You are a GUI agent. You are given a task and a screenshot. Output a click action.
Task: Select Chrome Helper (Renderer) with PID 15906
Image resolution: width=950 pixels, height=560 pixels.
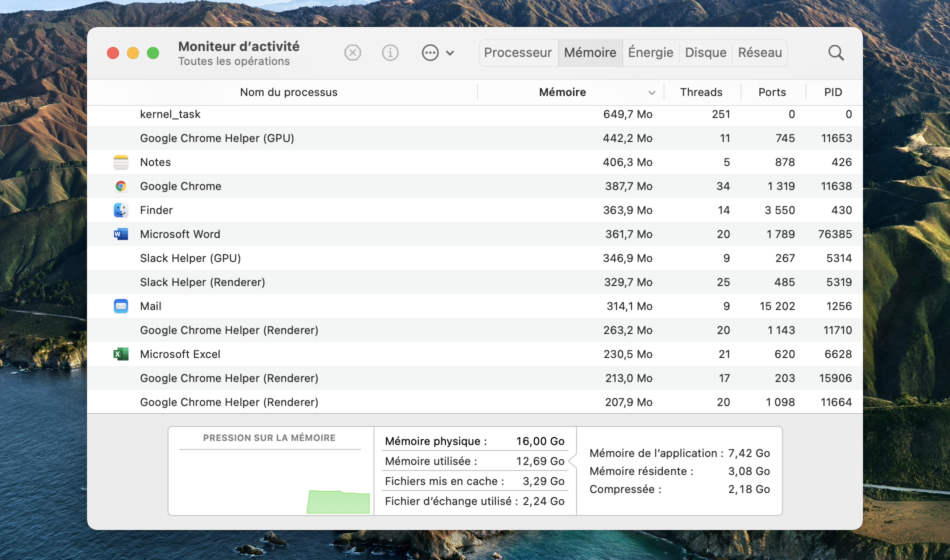click(475, 378)
